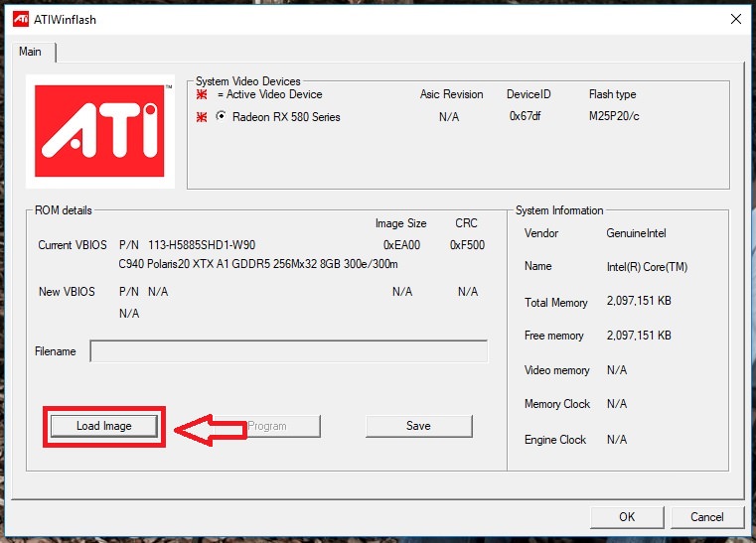Select the Radeon RX 580 Series radio button
The image size is (756, 543).
pos(221,116)
